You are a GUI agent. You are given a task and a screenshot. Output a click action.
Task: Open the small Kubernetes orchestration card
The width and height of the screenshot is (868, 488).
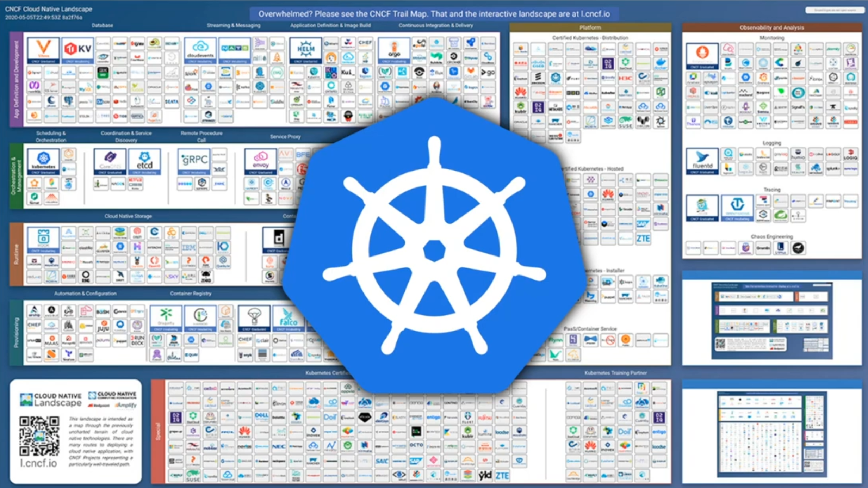43,161
